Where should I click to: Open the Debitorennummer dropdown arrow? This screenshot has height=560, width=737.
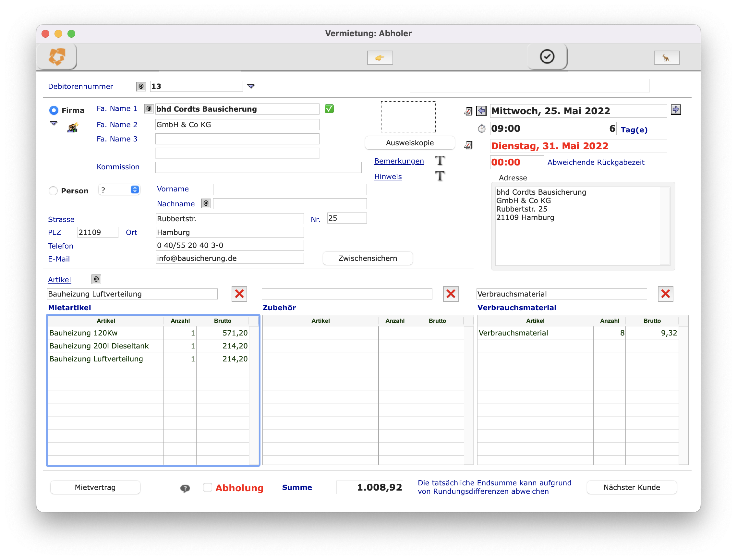coord(251,86)
